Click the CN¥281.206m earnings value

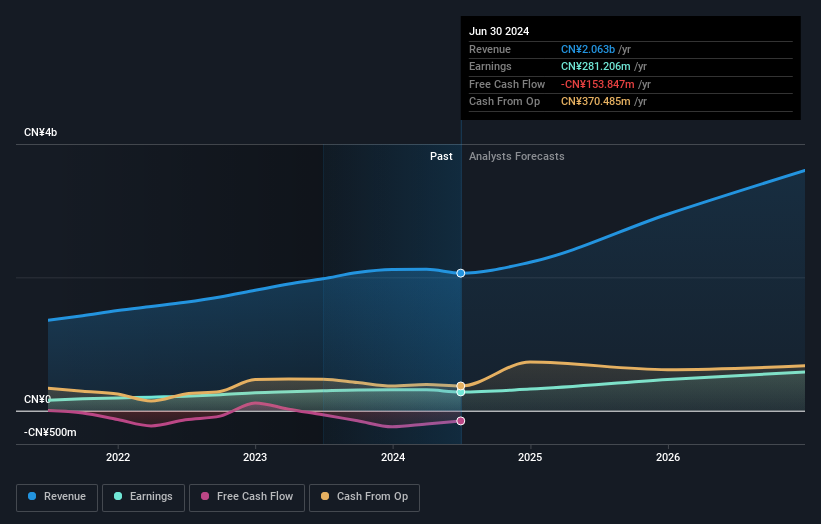pyautogui.click(x=596, y=66)
